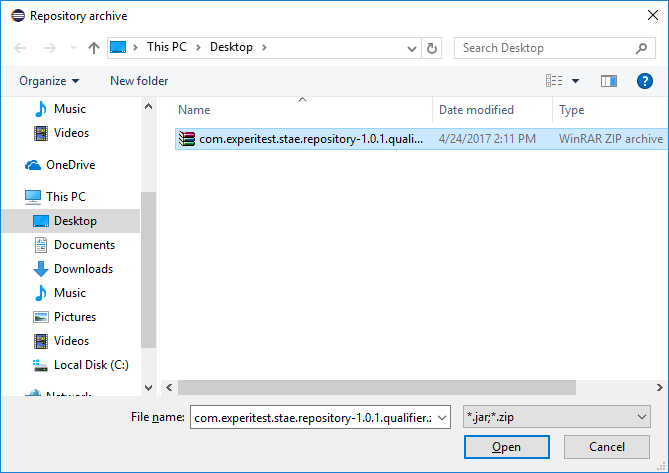Viewport: 669px width, 473px height.
Task: Click the Desktop icon in address bar
Action: [118, 47]
